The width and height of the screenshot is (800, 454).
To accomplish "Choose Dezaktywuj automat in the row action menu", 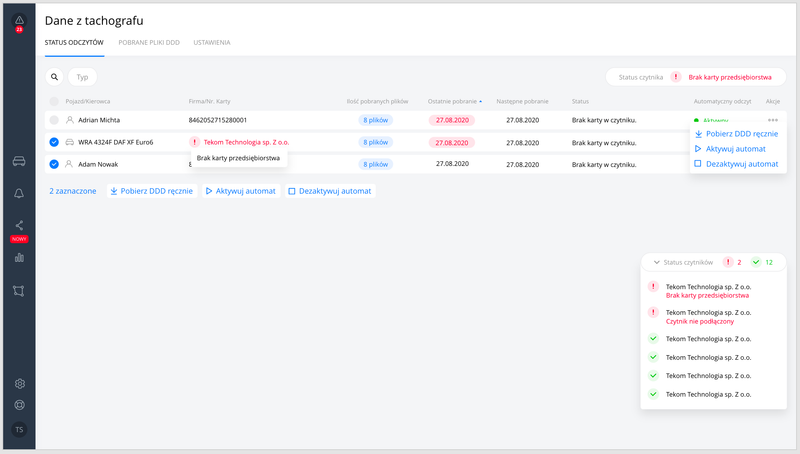I will pyautogui.click(x=735, y=164).
